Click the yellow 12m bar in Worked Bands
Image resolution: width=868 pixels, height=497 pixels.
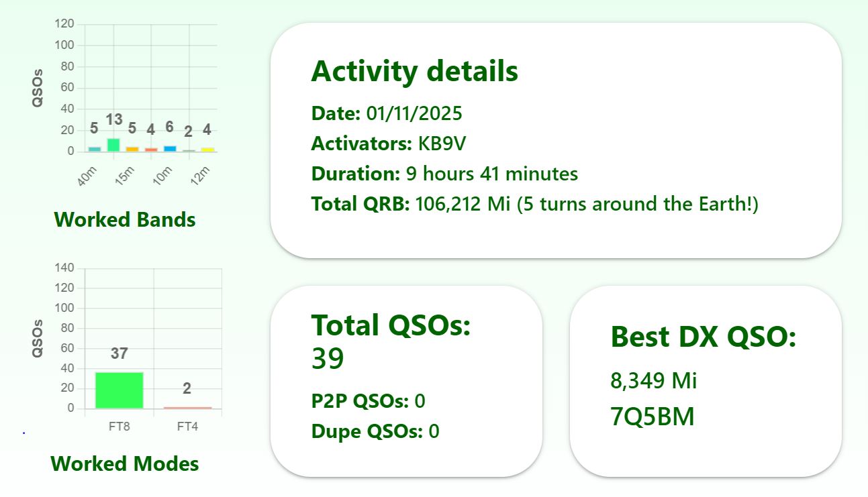pyautogui.click(x=207, y=149)
